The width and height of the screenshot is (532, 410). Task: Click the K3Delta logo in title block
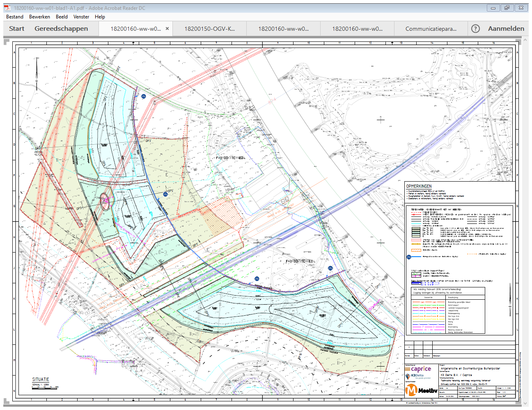[417, 376]
